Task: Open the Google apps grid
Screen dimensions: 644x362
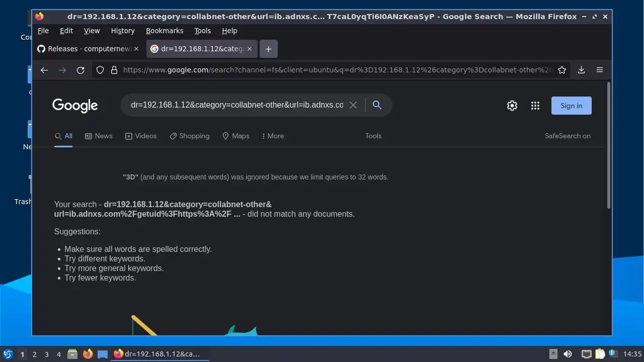Action: pos(535,106)
